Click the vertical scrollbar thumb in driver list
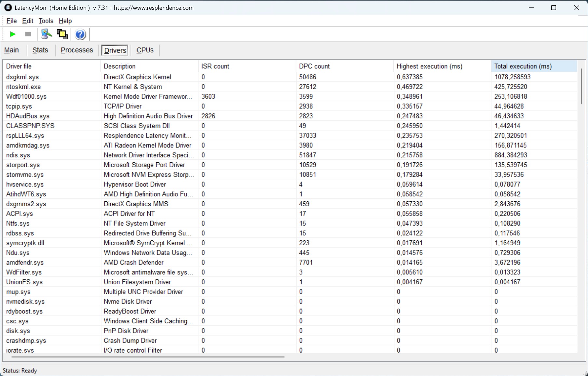 coord(581,86)
